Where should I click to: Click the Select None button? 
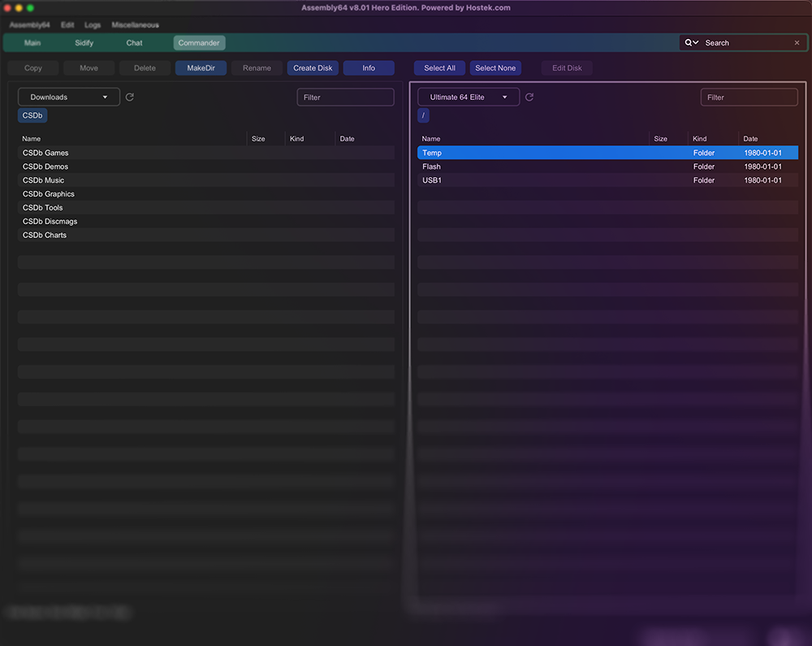click(495, 68)
